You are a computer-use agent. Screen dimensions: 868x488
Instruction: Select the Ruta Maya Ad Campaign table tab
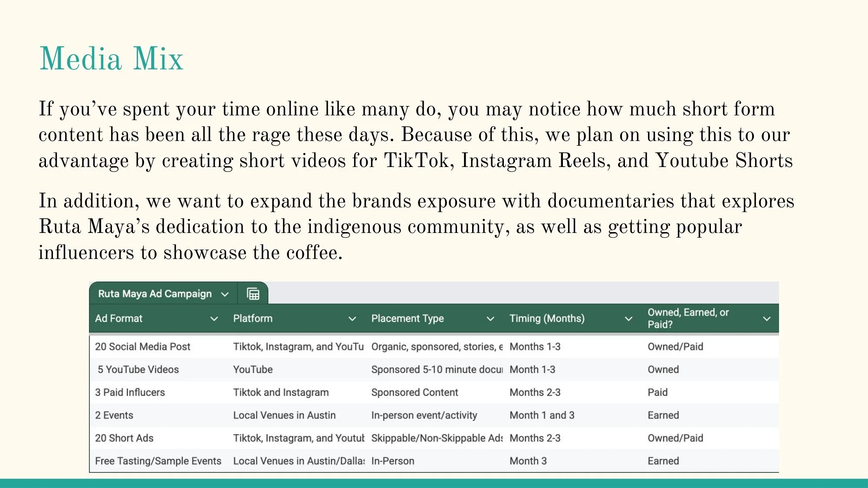tap(163, 294)
